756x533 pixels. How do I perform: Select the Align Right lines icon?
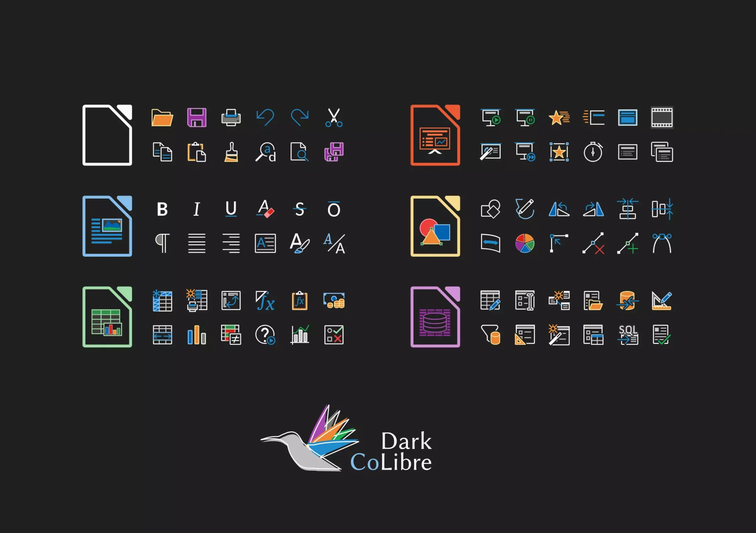pos(231,243)
